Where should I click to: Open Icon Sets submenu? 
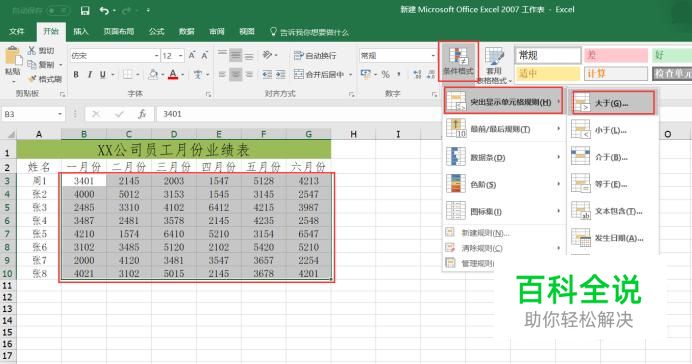click(x=503, y=211)
